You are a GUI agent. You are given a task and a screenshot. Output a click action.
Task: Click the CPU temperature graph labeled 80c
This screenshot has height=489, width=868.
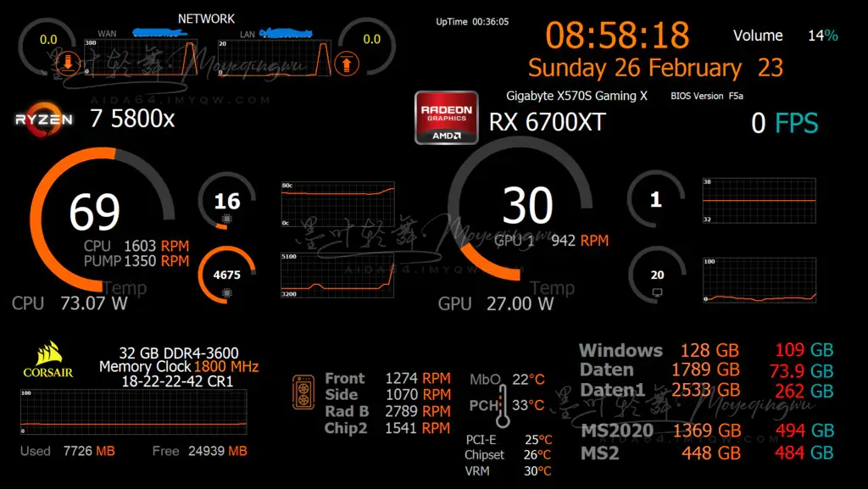tap(337, 203)
